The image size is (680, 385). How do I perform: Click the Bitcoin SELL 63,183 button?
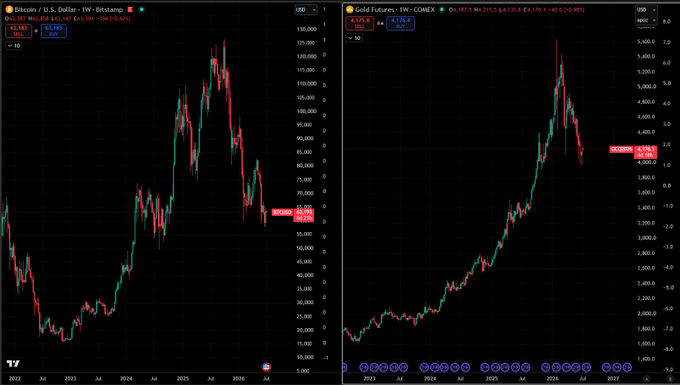pos(18,30)
